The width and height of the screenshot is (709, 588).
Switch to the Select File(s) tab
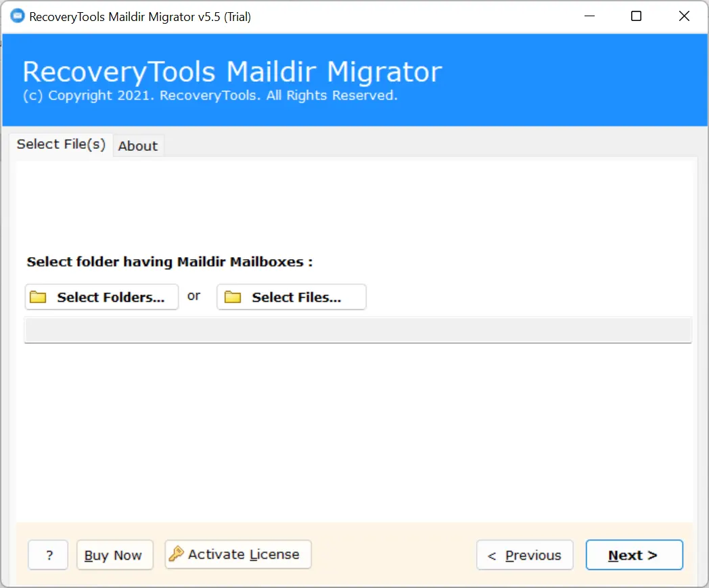pyautogui.click(x=61, y=144)
